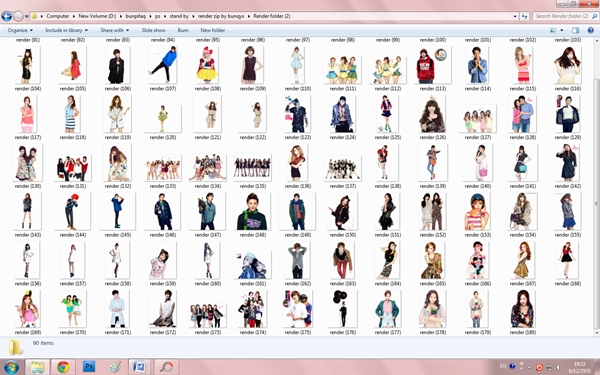Select the render (168) thumbnail
This screenshot has height=375, width=600.
568,260
